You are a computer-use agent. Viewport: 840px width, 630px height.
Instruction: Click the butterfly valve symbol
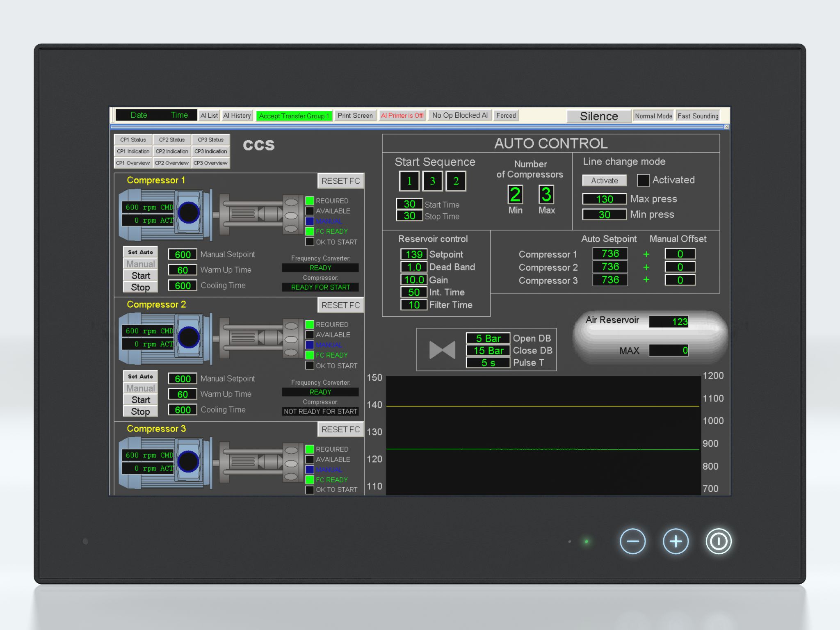point(442,350)
